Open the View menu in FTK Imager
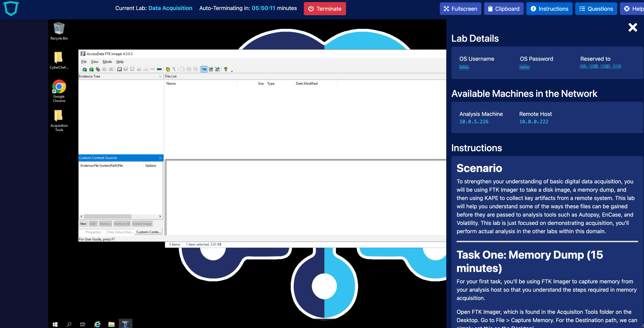Image resolution: width=644 pixels, height=328 pixels. point(95,62)
